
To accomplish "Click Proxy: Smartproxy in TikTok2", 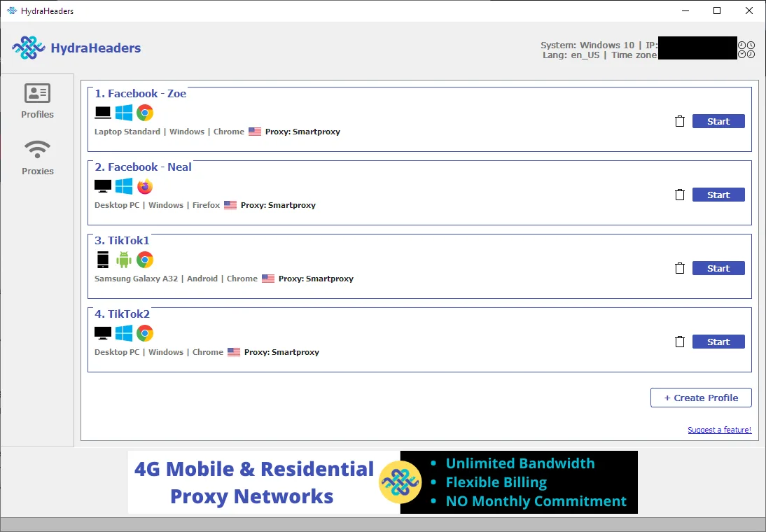I will coord(281,352).
